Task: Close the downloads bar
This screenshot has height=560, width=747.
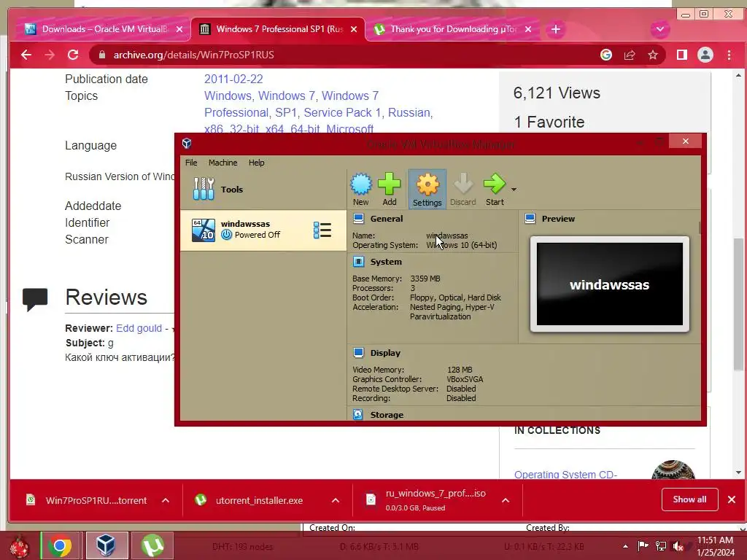Action: (732, 499)
